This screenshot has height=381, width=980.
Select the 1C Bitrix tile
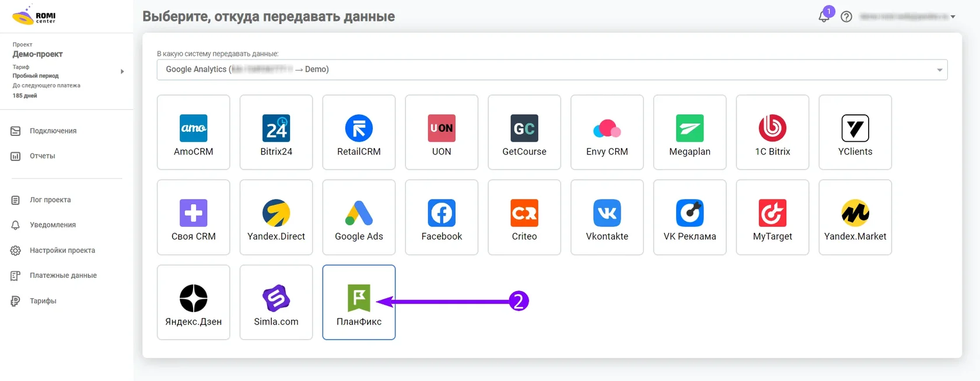click(x=773, y=132)
